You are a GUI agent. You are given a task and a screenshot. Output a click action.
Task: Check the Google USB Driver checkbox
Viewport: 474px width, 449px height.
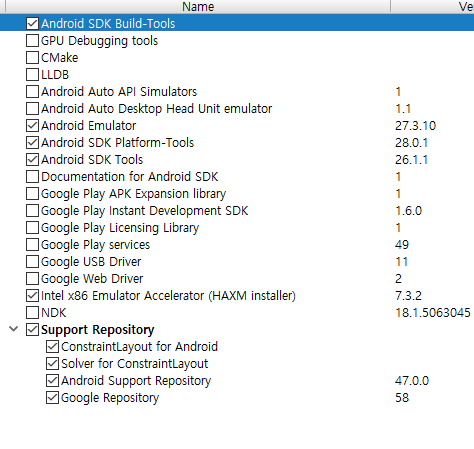pyautogui.click(x=32, y=262)
